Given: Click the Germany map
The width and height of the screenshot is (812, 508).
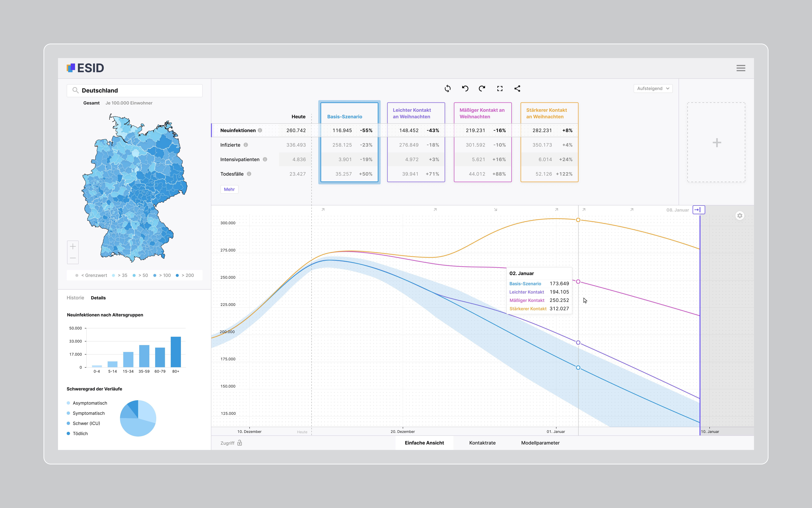Looking at the screenshot, I should 135,188.
